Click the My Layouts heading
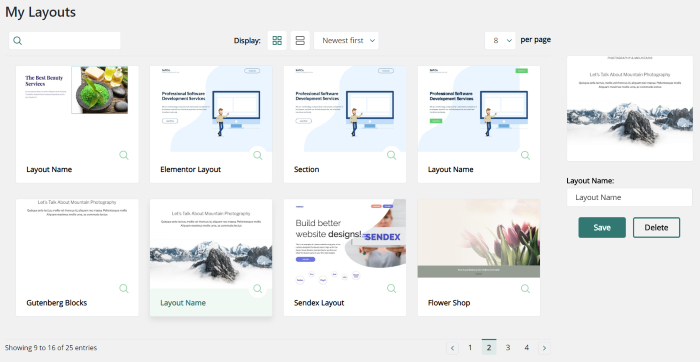700x362 pixels. pos(41,12)
